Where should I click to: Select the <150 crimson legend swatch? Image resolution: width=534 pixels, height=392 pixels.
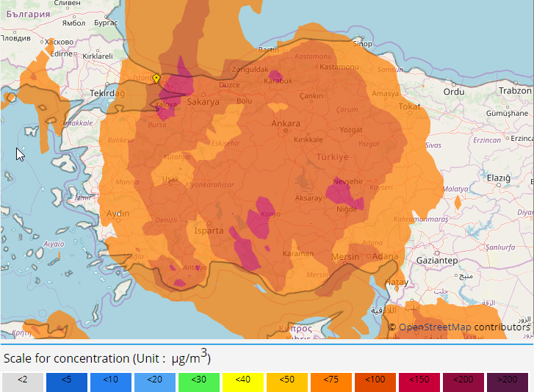coord(419,382)
